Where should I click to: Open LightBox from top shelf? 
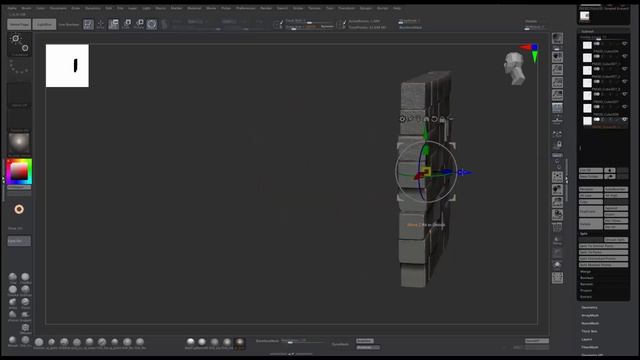[x=44, y=24]
